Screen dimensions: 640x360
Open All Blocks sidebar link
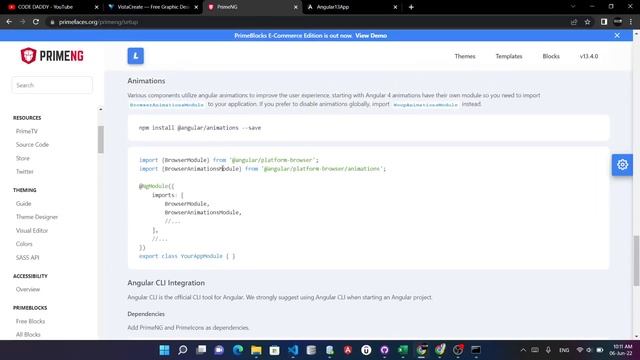click(x=28, y=335)
